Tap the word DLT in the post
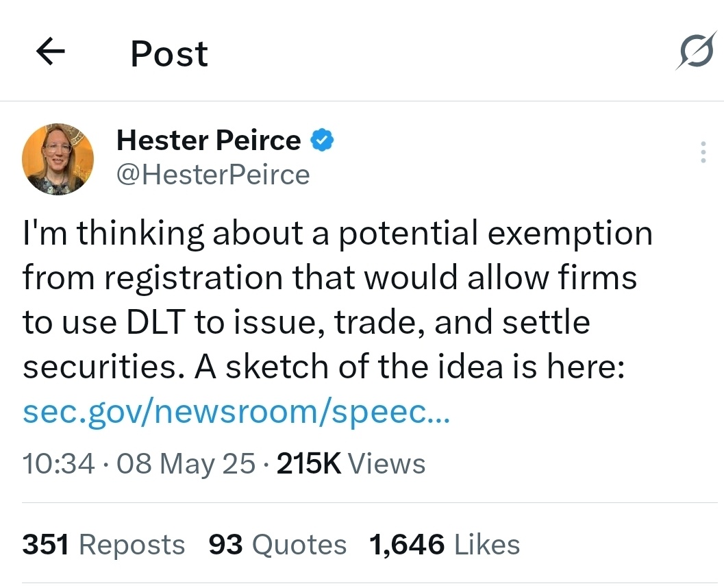This screenshot has height=588, width=724. click(x=155, y=322)
